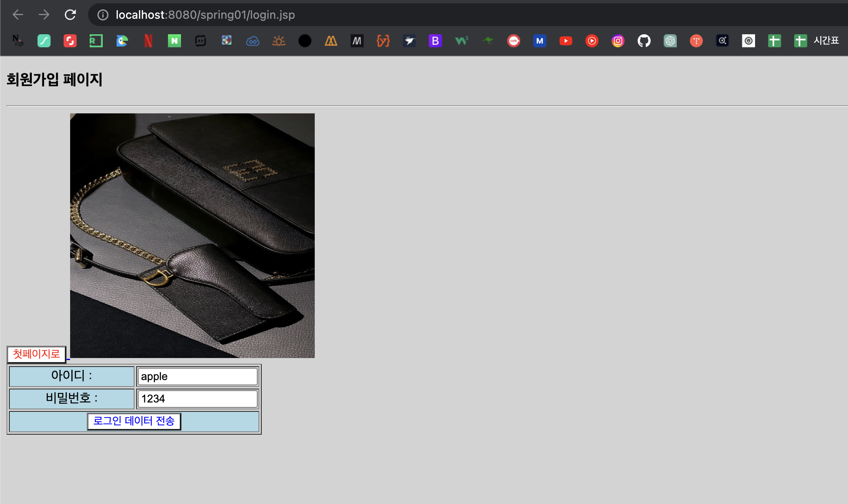This screenshot has height=504, width=848.
Task: Go back with the back arrow
Action: (18, 15)
